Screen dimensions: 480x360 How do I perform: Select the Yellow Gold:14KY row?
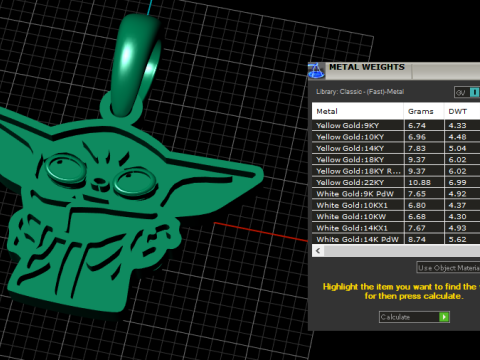396,148
